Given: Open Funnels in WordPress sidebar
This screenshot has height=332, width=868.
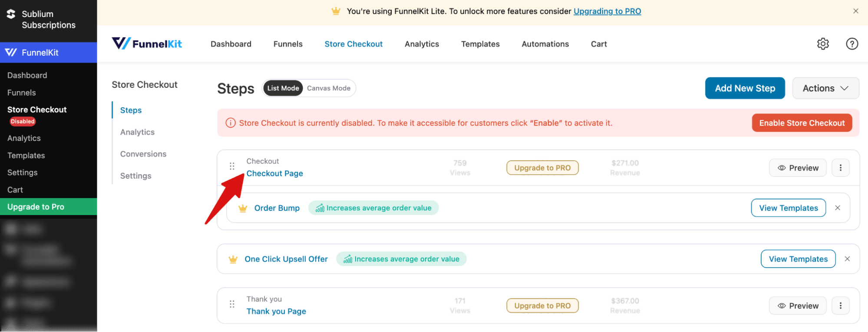Looking at the screenshot, I should [21, 93].
